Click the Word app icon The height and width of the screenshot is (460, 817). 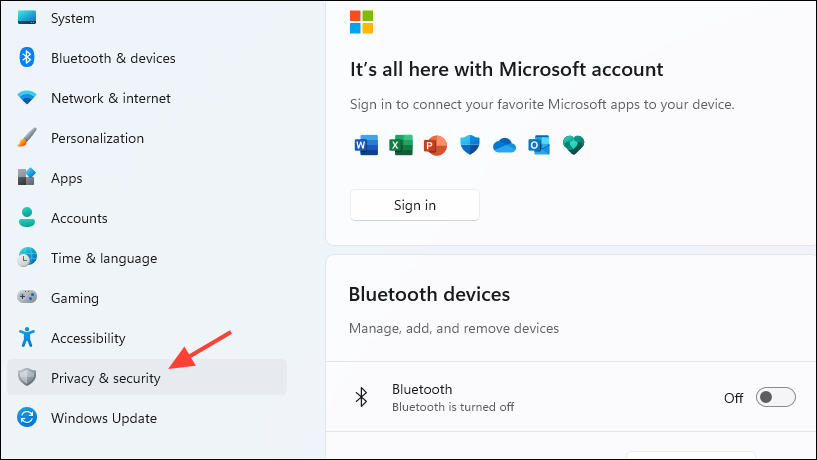pyautogui.click(x=366, y=145)
